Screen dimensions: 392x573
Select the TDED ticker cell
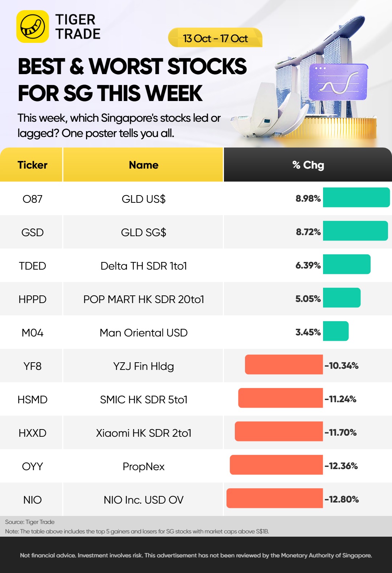[x=32, y=266]
